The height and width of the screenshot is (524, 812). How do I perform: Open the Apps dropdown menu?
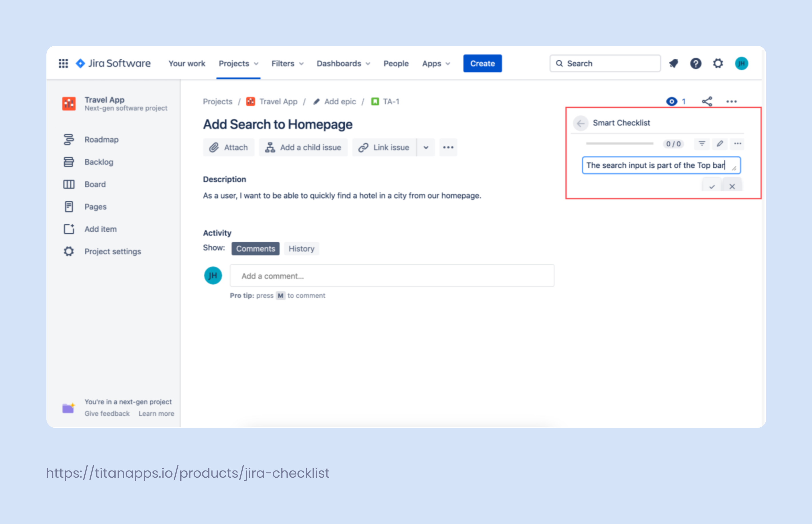(x=436, y=63)
